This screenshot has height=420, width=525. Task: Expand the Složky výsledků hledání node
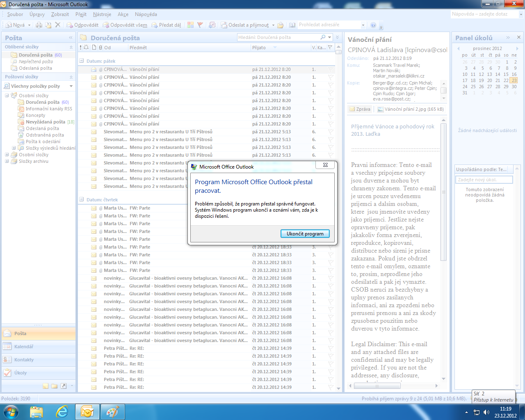(14, 148)
